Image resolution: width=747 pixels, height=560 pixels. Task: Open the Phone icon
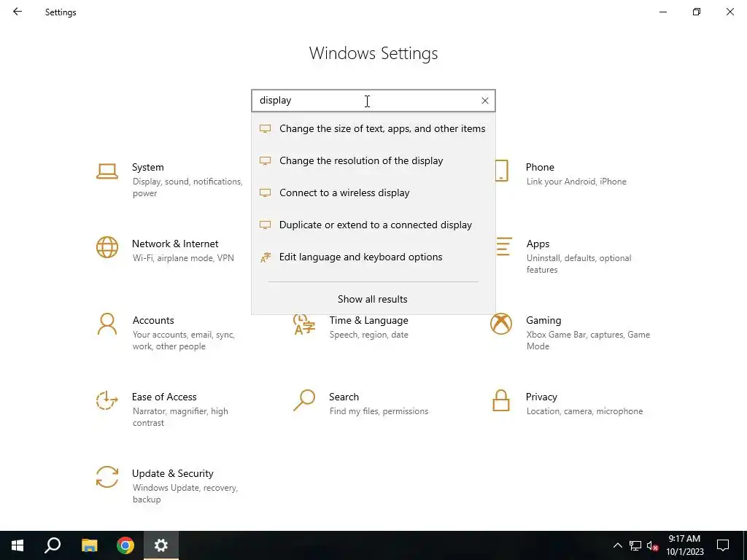pos(502,171)
